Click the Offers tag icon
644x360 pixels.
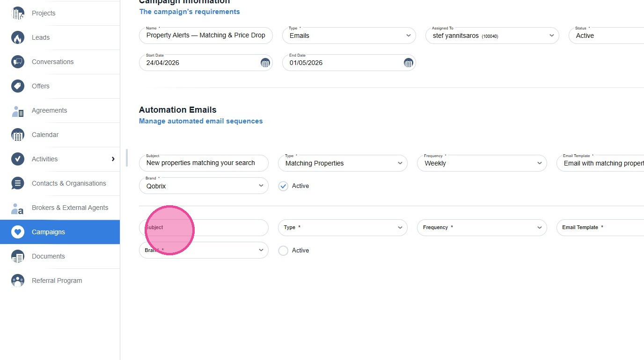click(18, 86)
